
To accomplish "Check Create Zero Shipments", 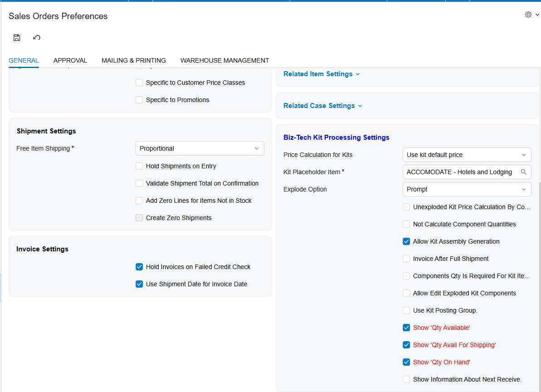I will coord(139,218).
